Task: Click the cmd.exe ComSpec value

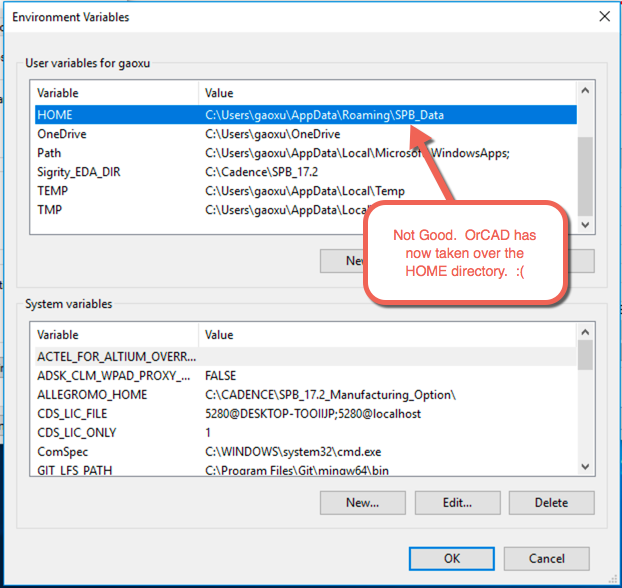Action: [293, 452]
